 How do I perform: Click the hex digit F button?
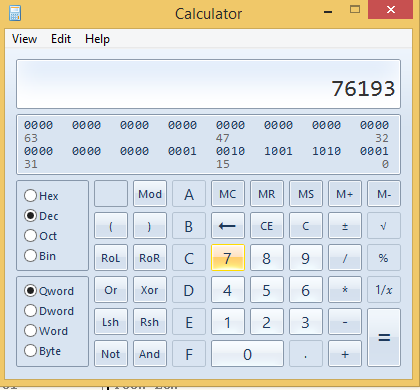pos(189,354)
